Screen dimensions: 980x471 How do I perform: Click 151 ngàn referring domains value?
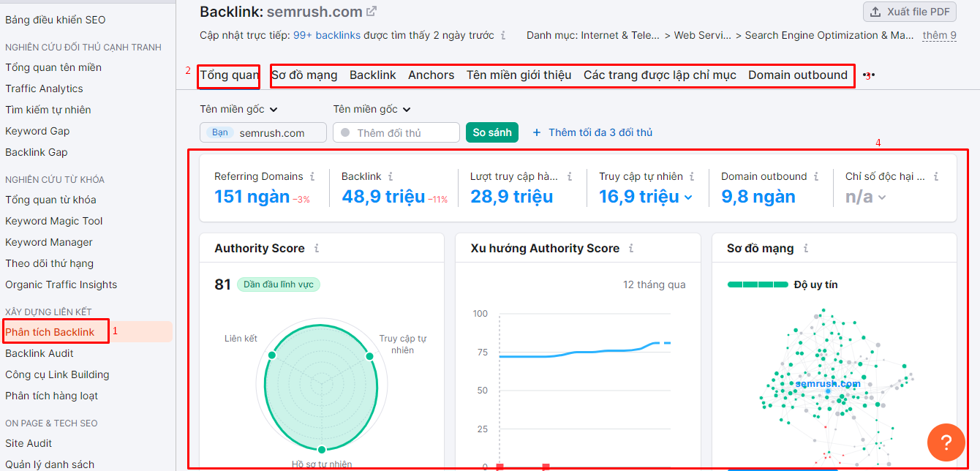(252, 197)
